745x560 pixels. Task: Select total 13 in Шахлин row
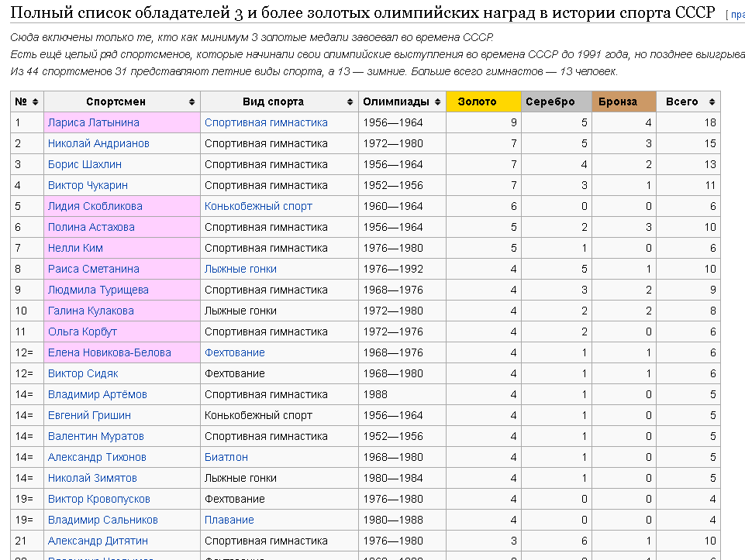point(710,164)
